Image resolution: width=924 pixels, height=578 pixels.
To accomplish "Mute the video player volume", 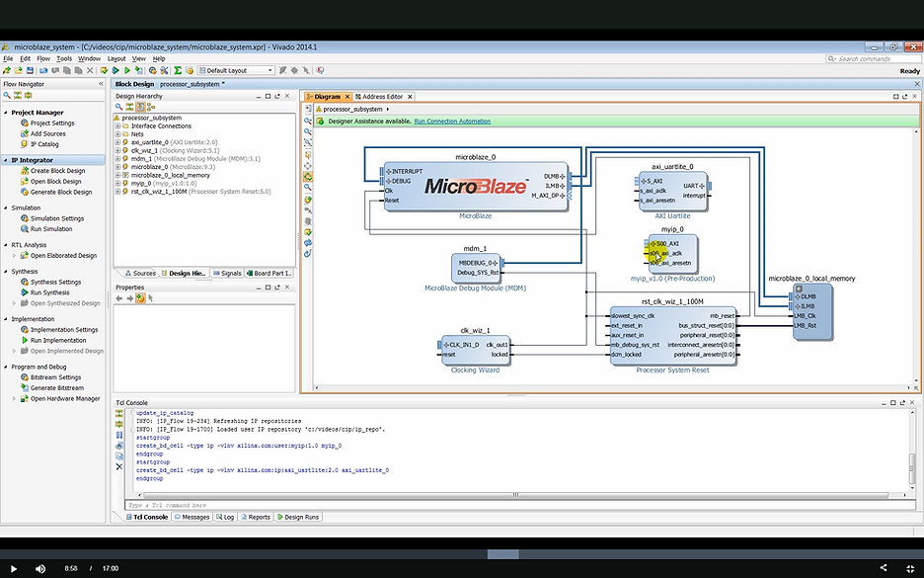I will coord(40,568).
